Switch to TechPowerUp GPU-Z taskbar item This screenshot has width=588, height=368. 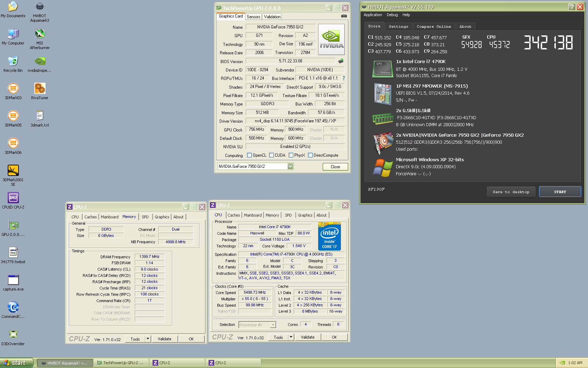point(121,363)
